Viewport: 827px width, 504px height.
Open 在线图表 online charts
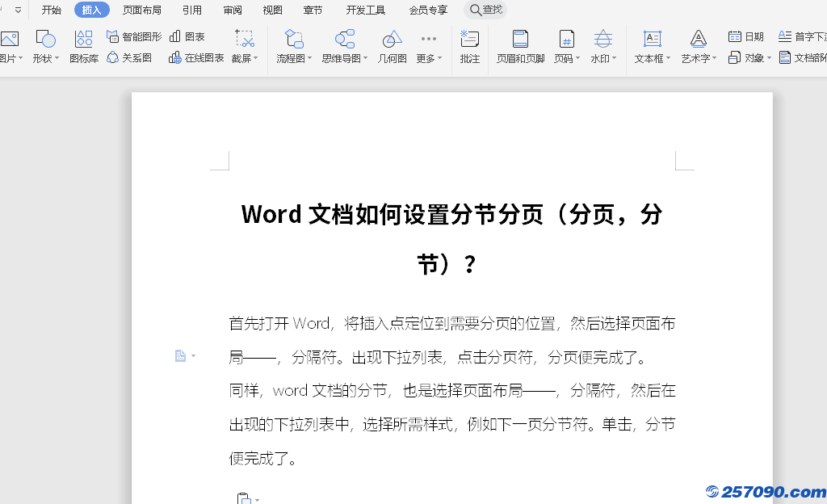click(196, 57)
